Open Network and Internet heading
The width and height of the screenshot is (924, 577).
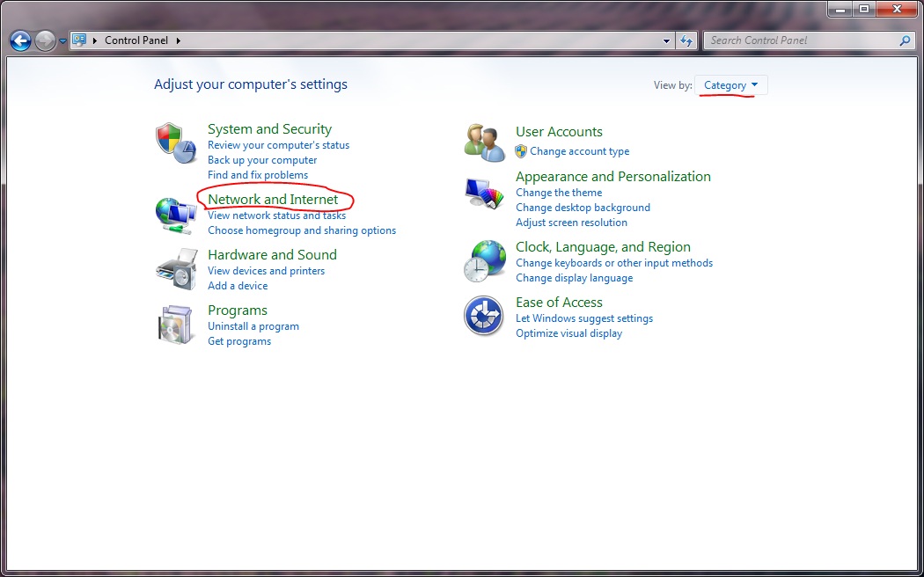273,200
